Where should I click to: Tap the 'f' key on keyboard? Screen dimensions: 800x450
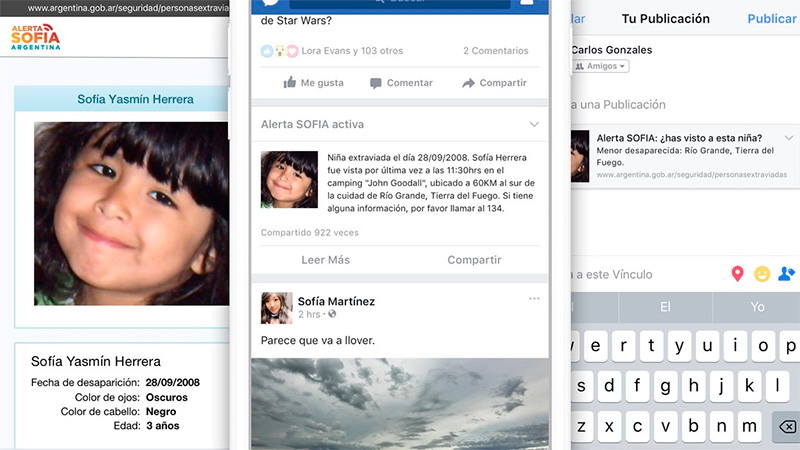(637, 386)
